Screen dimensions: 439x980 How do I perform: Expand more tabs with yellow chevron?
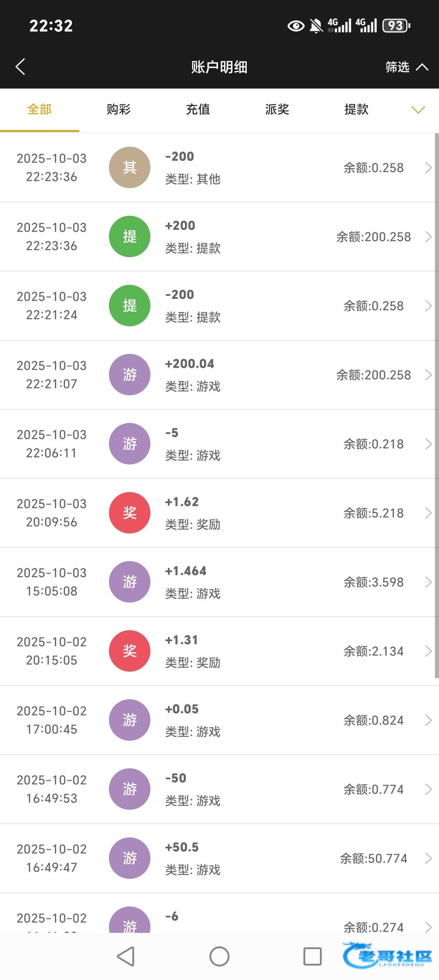point(418,110)
